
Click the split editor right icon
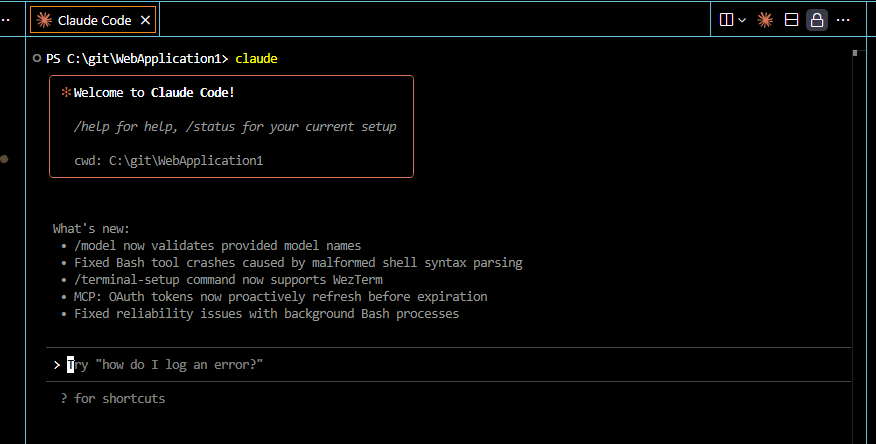(727, 20)
